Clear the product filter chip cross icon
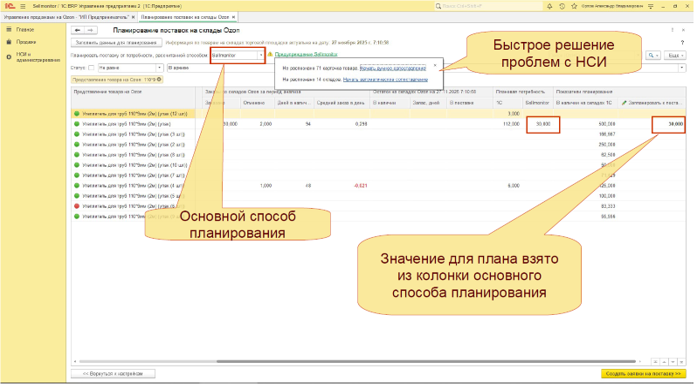Viewport: 697px width, 386px height. coord(159,80)
